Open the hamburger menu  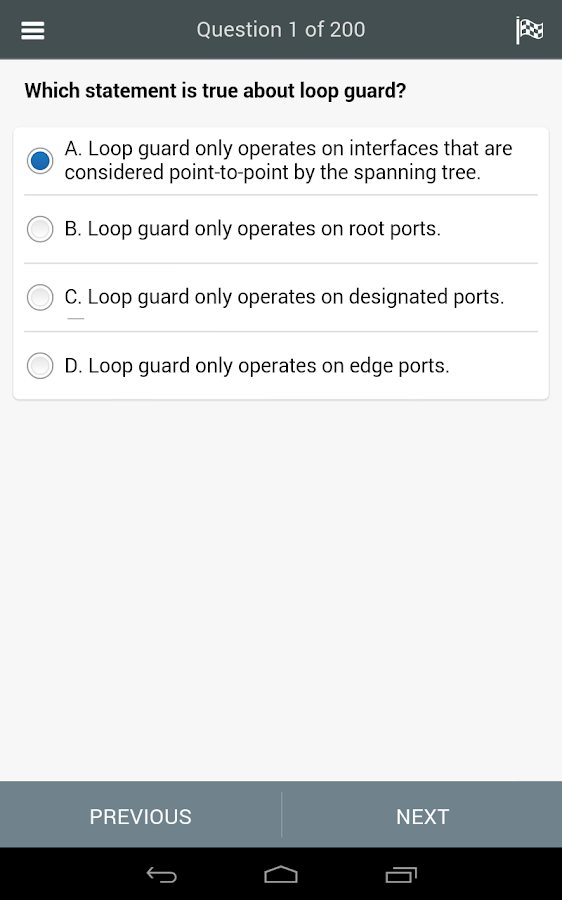coord(33,30)
